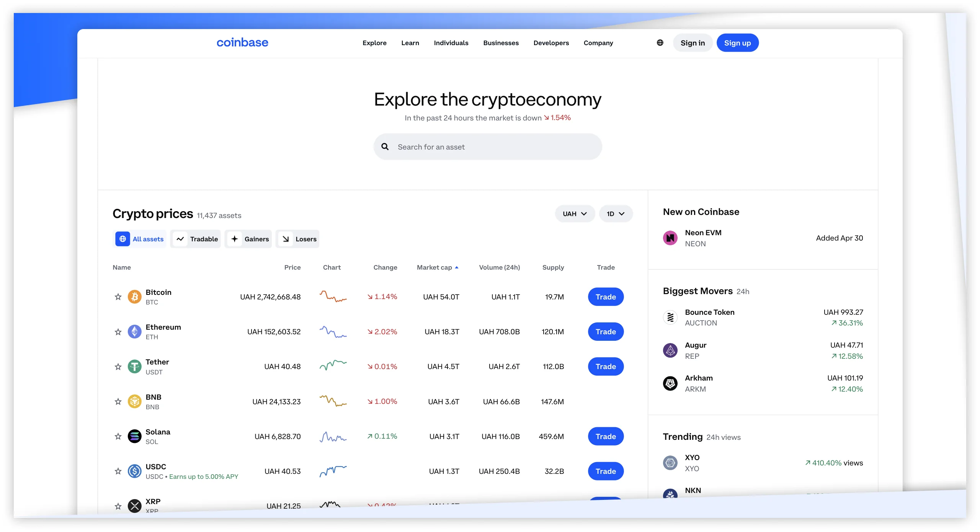The height and width of the screenshot is (532, 980).
Task: Toggle star favorite for Ethereum
Action: click(x=118, y=332)
